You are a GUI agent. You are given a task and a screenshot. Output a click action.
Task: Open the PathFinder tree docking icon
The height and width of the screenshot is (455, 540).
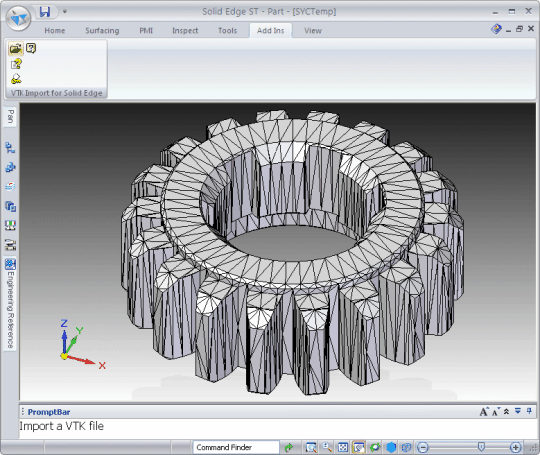tap(10, 148)
